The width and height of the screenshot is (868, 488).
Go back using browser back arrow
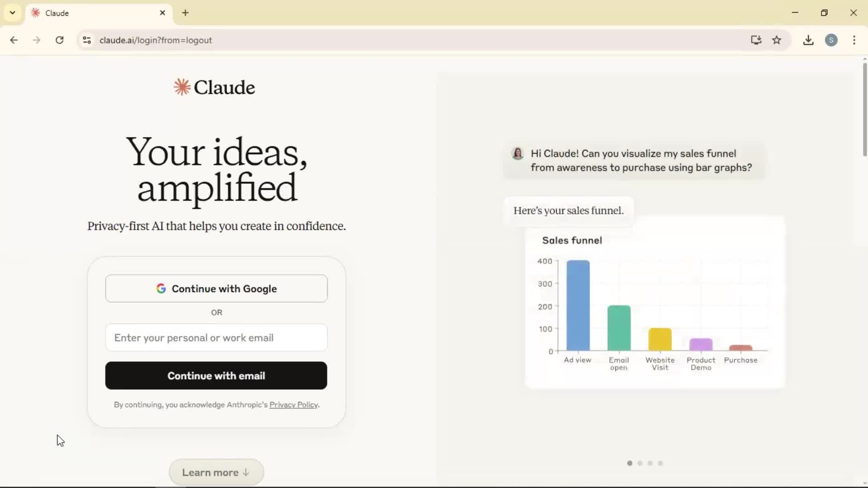tap(14, 40)
